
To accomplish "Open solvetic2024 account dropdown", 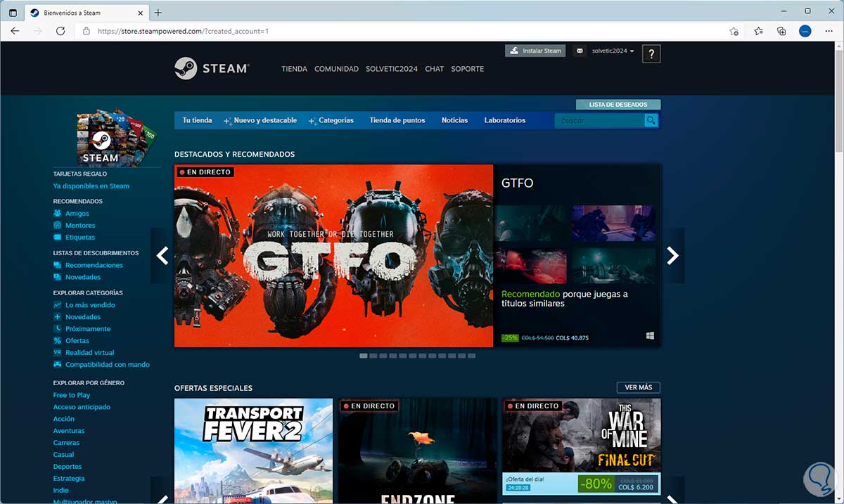I will pyautogui.click(x=613, y=51).
